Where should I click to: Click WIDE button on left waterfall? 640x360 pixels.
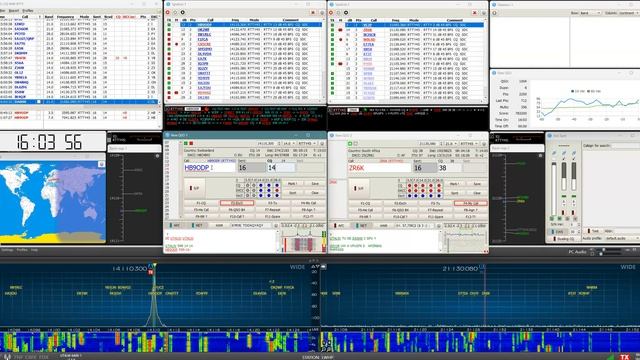pos(297,267)
